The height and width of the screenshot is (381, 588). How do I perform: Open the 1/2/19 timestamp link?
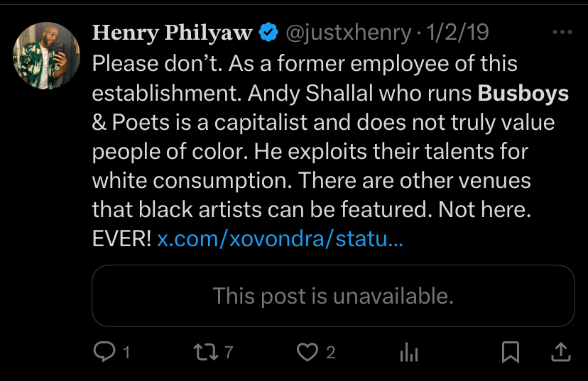coord(457,32)
